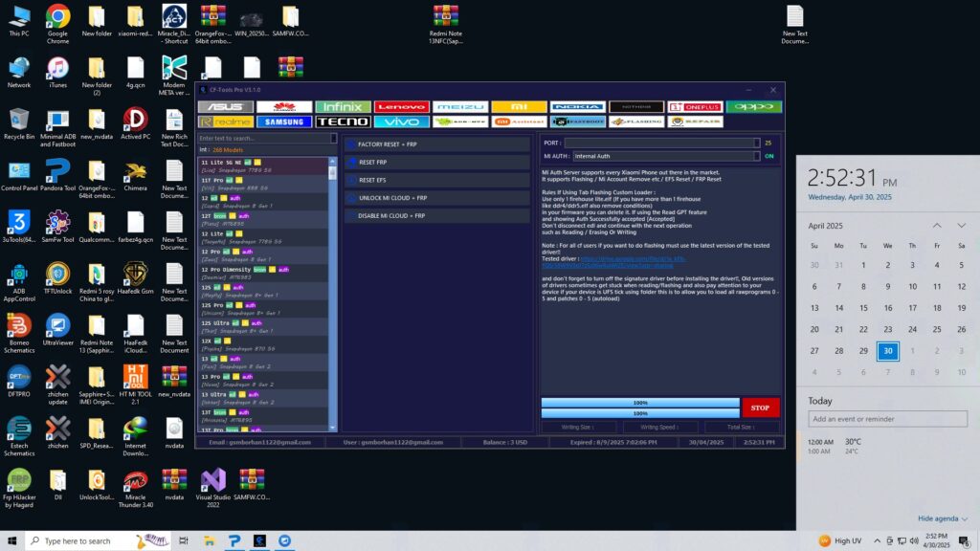Switch to the Infinix brand tab
The height and width of the screenshot is (551, 980).
[x=344, y=107]
